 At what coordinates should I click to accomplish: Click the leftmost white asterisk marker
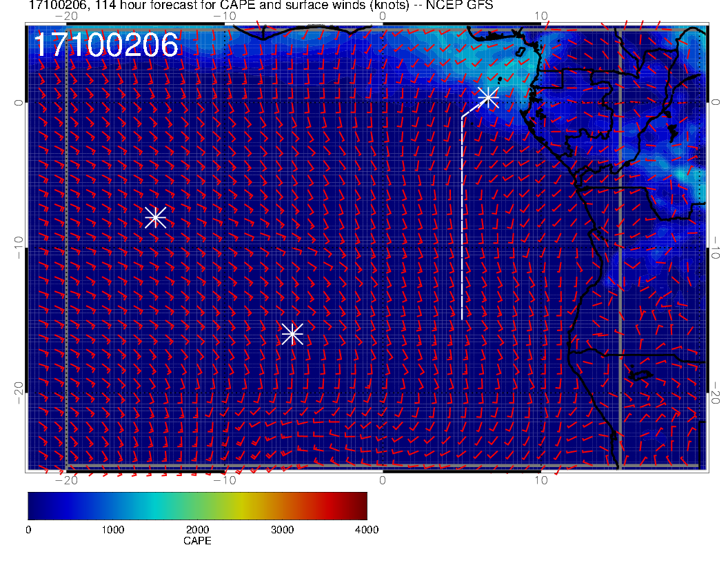point(155,217)
